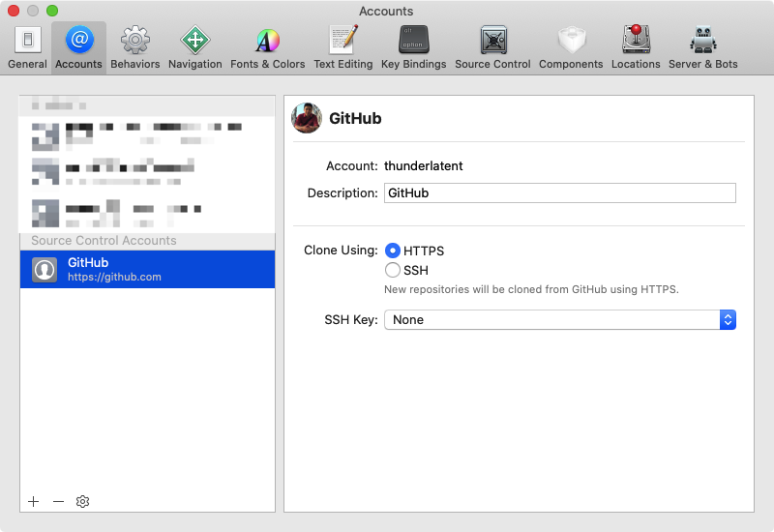Open the SSH Key dropdown
This screenshot has width=774, height=532.
tap(560, 320)
